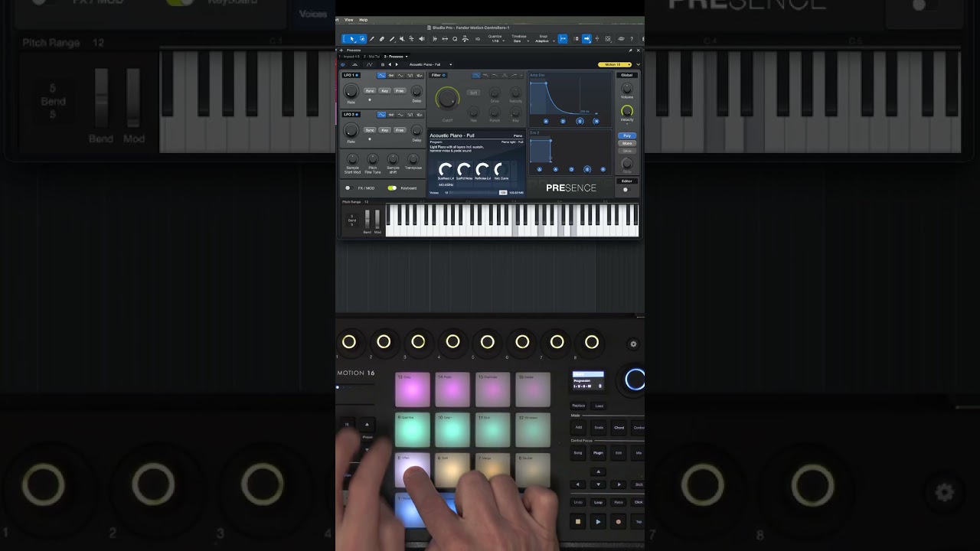The image size is (980, 551).
Task: Click the Key button in LFO 1
Action: click(x=384, y=90)
